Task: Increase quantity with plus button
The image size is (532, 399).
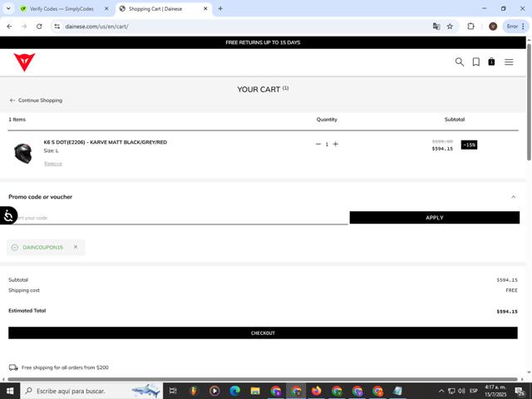Action: (x=336, y=144)
